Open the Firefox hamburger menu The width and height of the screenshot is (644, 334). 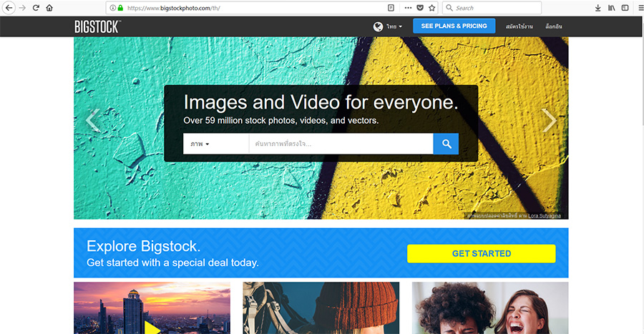click(640, 8)
